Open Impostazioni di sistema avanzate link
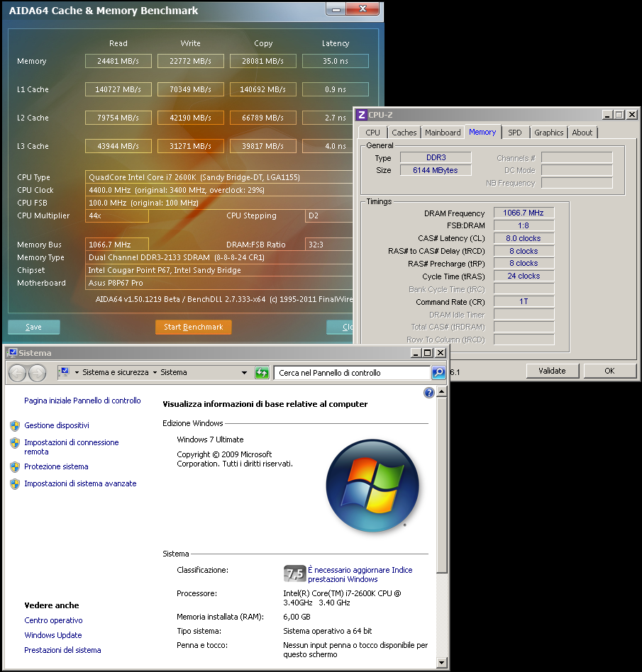Screen dimensions: 642x672 80,484
